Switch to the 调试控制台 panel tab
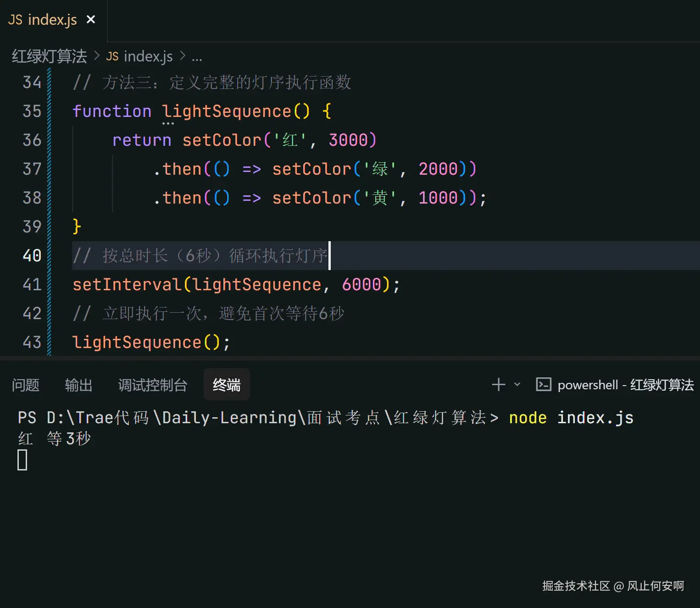Screen dimensions: 700x608 [x=153, y=385]
